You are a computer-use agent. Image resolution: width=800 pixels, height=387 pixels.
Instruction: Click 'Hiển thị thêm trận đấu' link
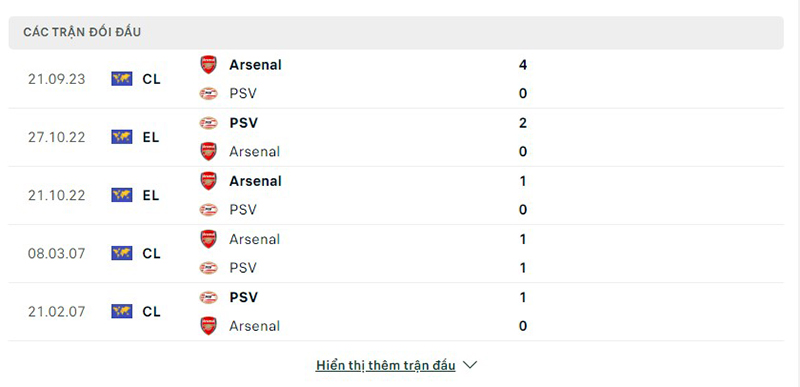385,366
